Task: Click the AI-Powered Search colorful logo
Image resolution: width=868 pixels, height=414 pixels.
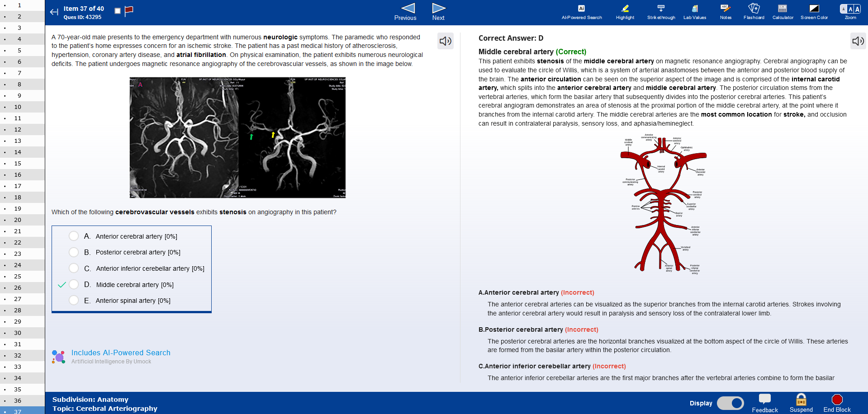Action: [58, 357]
